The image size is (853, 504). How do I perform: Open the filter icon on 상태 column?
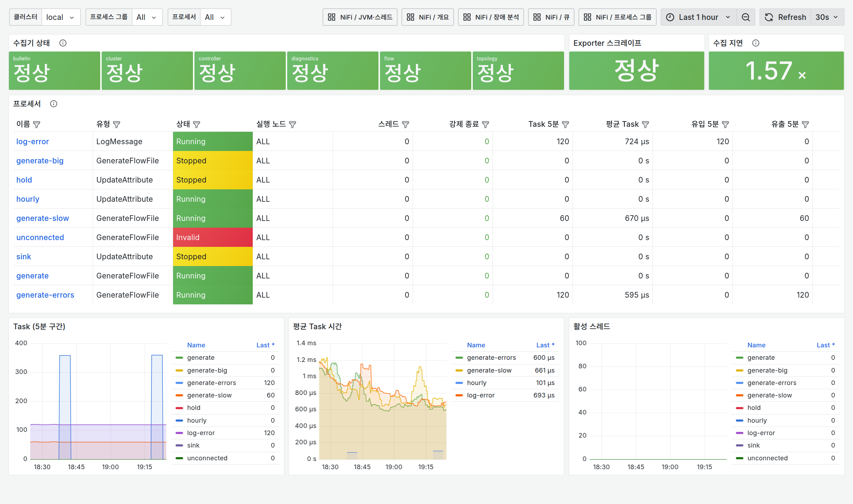(197, 124)
